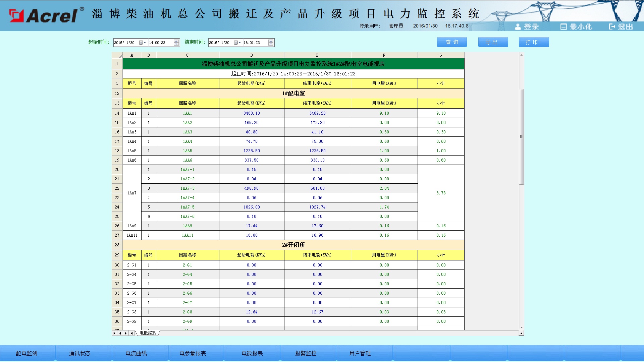Jump to first sheet tab arrow
This screenshot has height=362, width=644.
coord(114,333)
